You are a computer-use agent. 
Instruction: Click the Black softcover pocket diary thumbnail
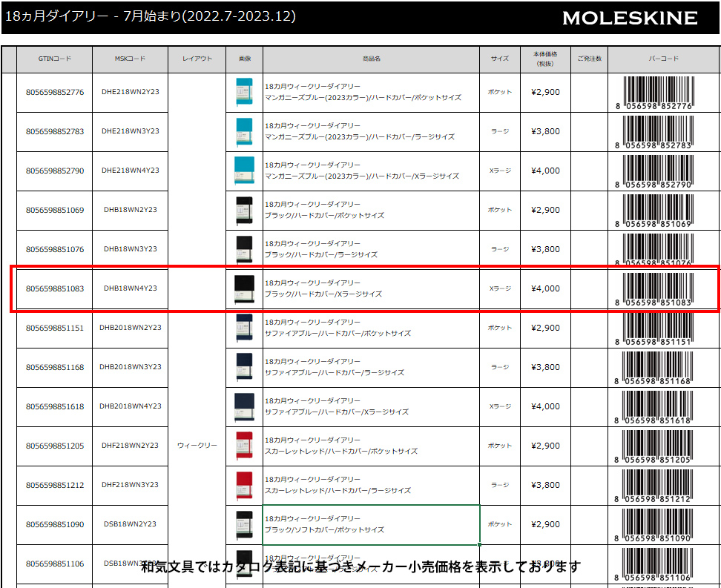[x=244, y=524]
